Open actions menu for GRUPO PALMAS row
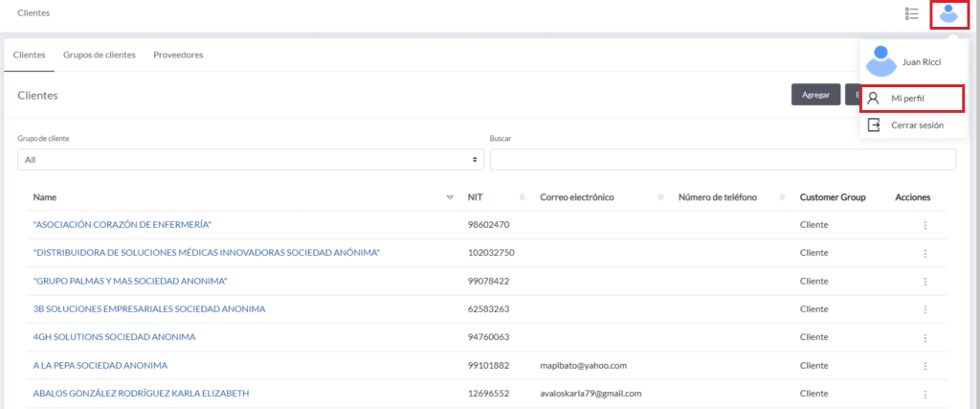This screenshot has width=980, height=409. (924, 282)
